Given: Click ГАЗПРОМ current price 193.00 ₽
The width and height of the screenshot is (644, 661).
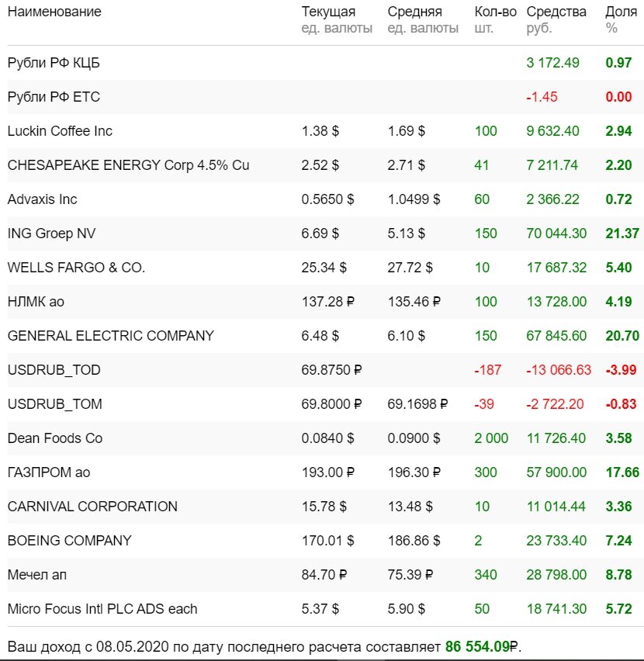Looking at the screenshot, I should 328,472.
